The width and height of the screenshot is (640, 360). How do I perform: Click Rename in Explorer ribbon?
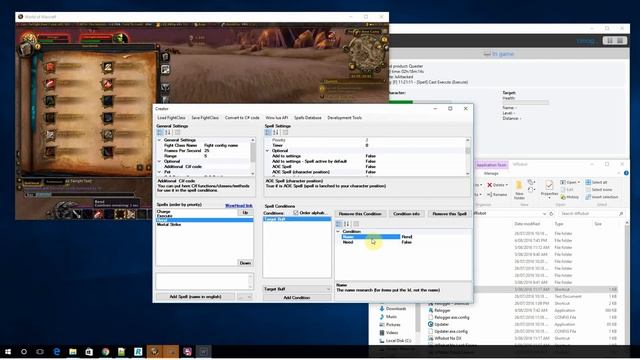tap(497, 195)
